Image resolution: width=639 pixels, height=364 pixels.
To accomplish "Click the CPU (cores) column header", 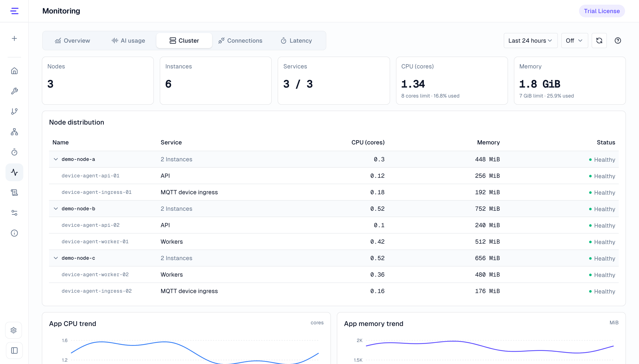I will tap(368, 143).
